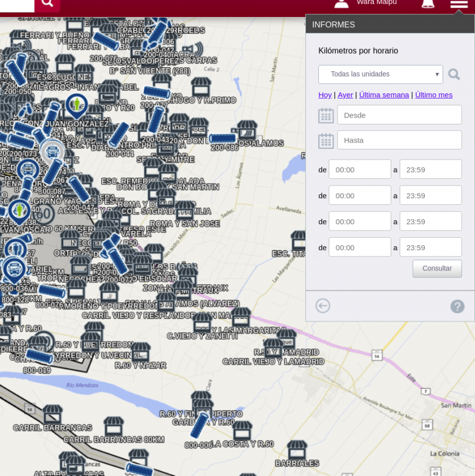Select the bus 200-086 on the map
The width and height of the screenshot is (475, 476).
[223, 138]
